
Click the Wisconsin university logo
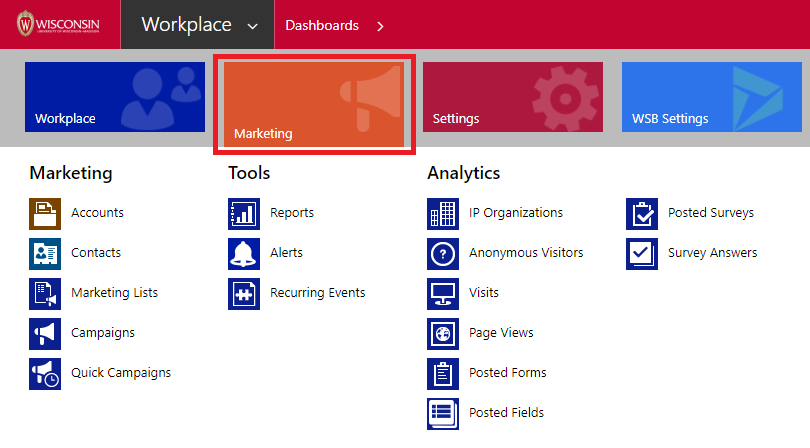coord(59,24)
